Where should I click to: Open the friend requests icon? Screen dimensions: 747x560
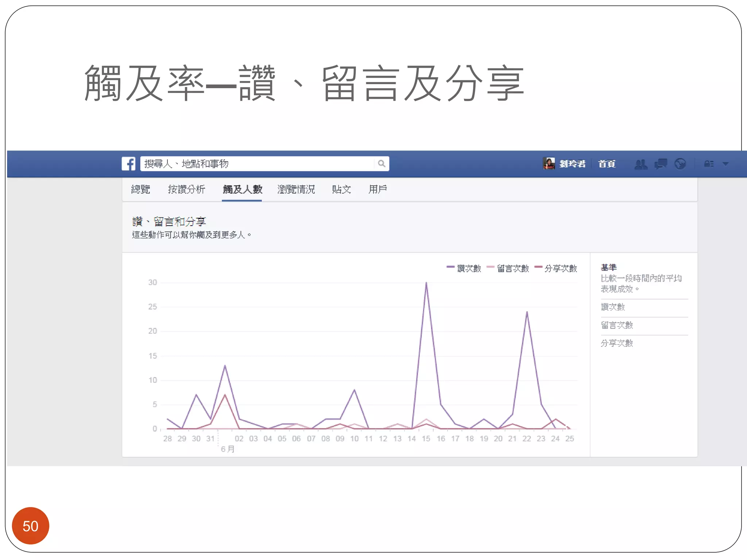point(641,164)
